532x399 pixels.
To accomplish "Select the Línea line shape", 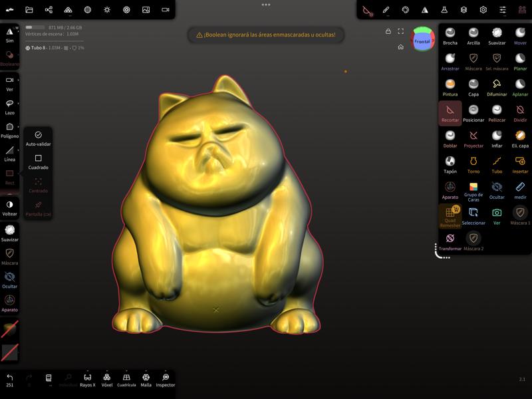I will (9, 154).
